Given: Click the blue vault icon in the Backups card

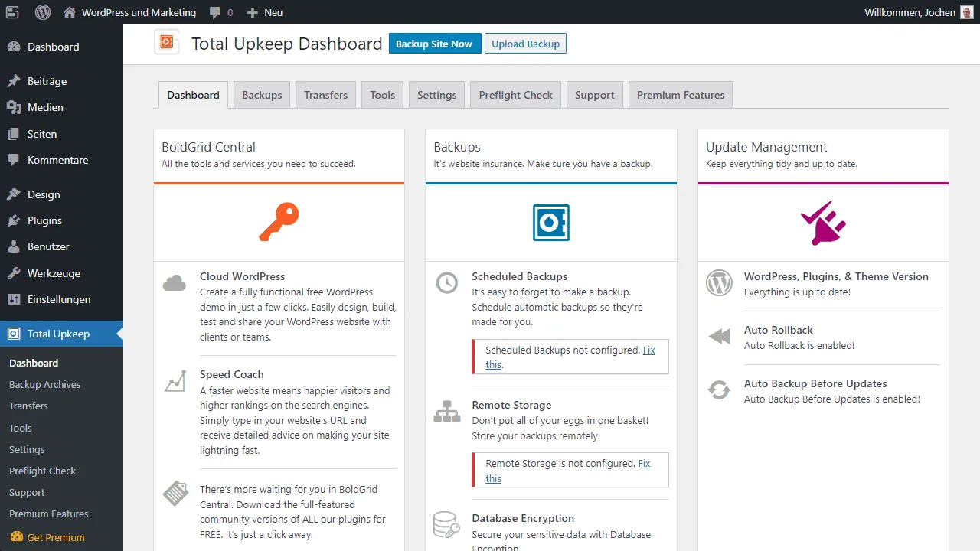Looking at the screenshot, I should click(x=551, y=223).
